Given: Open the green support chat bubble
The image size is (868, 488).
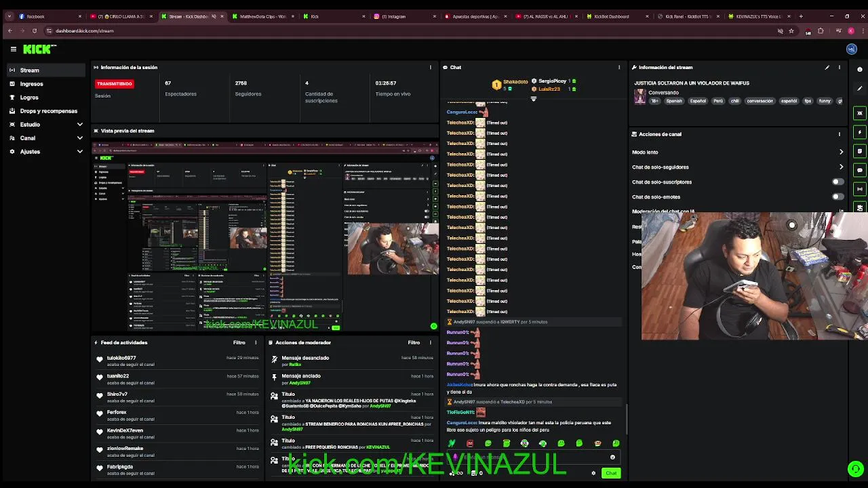Looking at the screenshot, I should pyautogui.click(x=856, y=469).
